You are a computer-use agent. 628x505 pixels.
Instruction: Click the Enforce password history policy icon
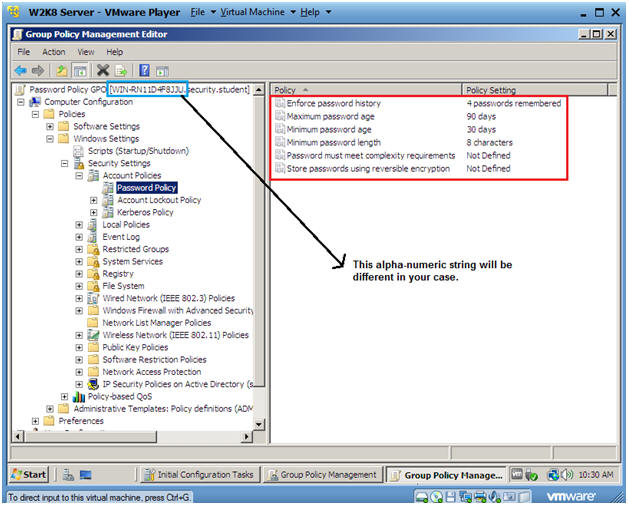(280, 103)
